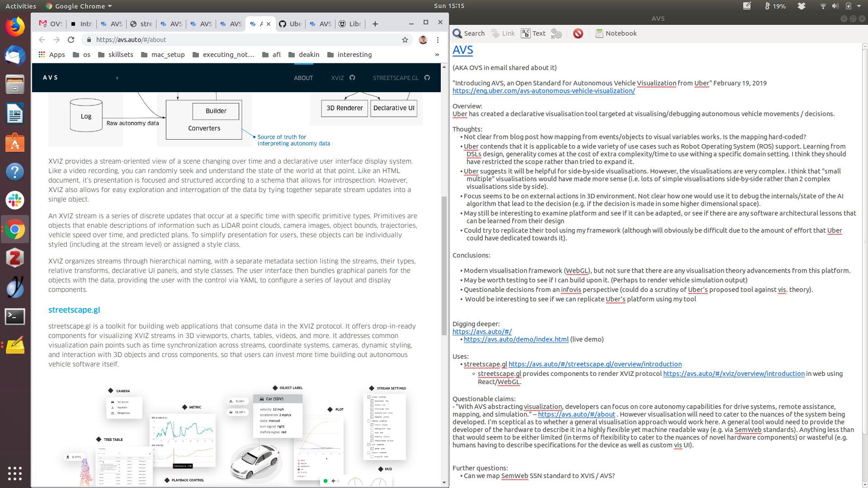This screenshot has width=868, height=488.
Task: Open a new Chrome tab
Action: [375, 24]
